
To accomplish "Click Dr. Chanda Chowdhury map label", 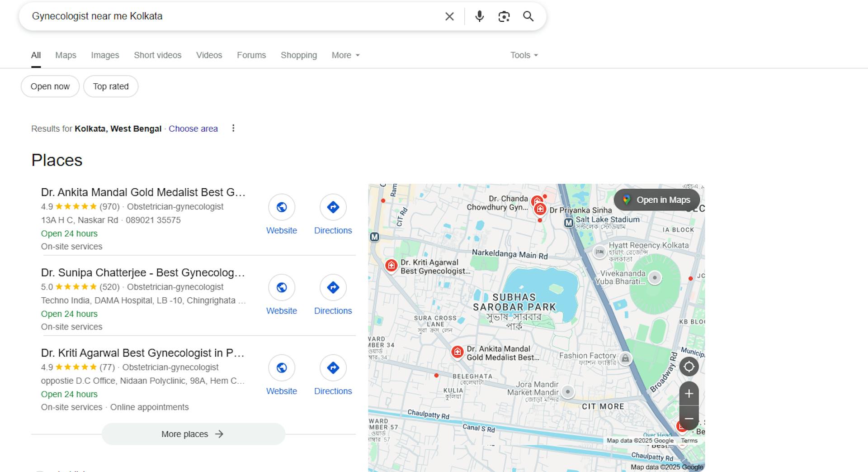I will pyautogui.click(x=497, y=203).
